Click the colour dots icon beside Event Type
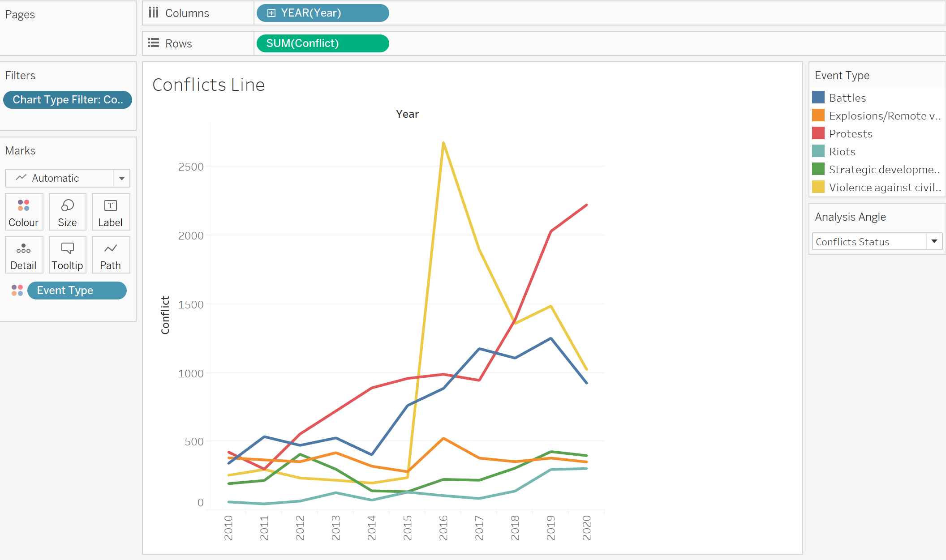The height and width of the screenshot is (560, 946). click(x=17, y=291)
